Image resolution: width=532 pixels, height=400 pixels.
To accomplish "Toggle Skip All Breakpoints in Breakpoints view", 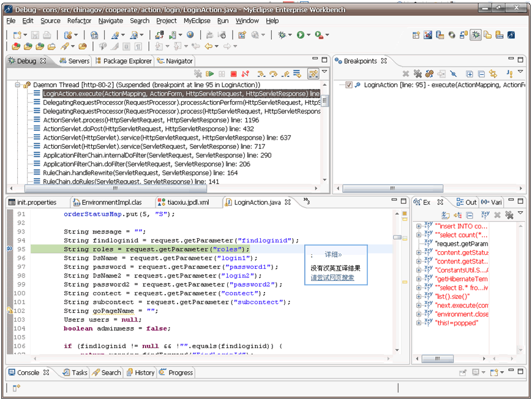I will (x=453, y=74).
